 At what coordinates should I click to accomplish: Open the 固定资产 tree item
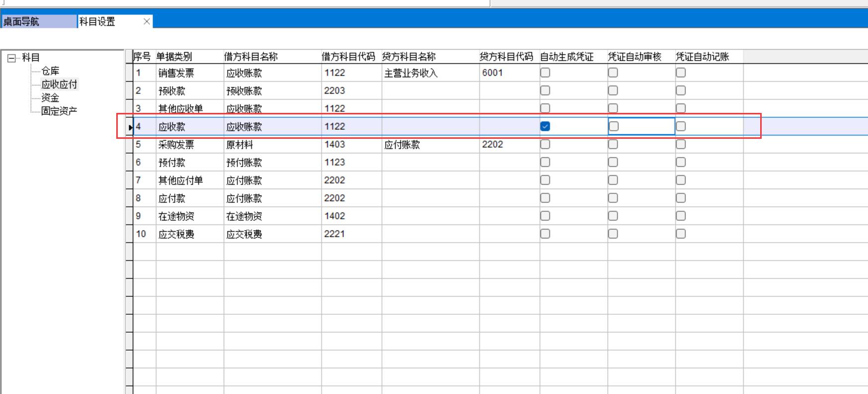[59, 111]
